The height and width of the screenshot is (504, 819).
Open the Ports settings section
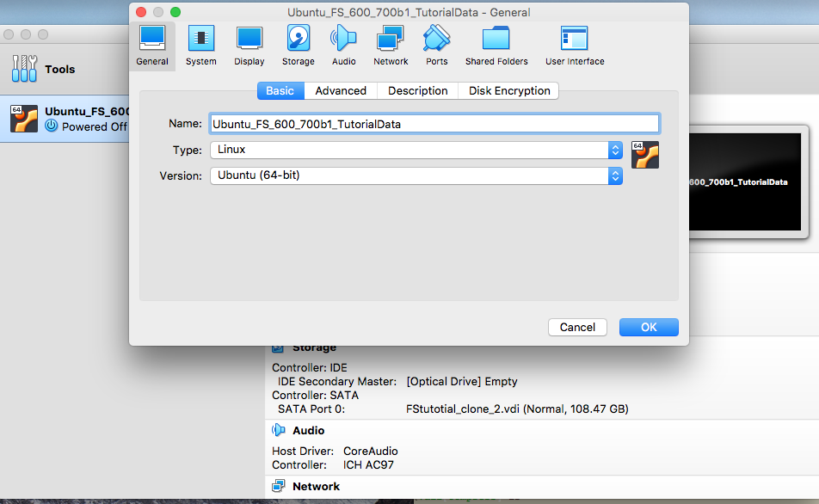coord(437,46)
